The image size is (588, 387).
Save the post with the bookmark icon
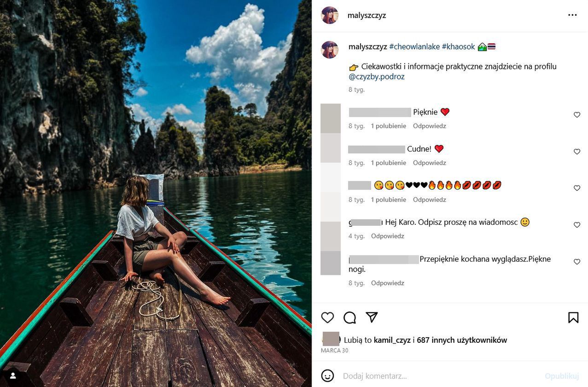tap(573, 317)
